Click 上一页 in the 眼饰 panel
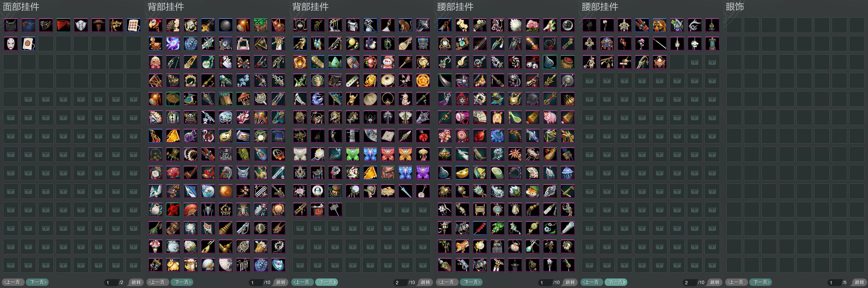Image resolution: width=868 pixels, height=288 pixels. tap(737, 282)
